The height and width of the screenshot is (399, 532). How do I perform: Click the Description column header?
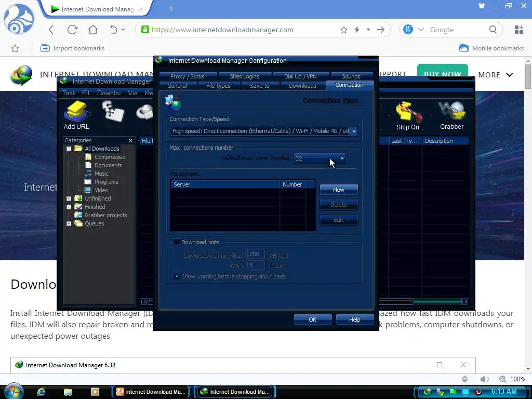(445, 141)
